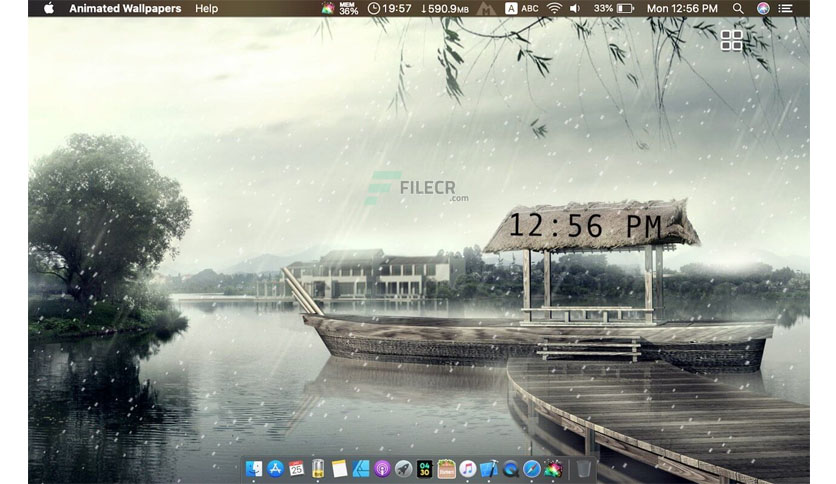This screenshot has height=484, width=836.
Task: Open Podcasts from the Dock
Action: click(382, 469)
